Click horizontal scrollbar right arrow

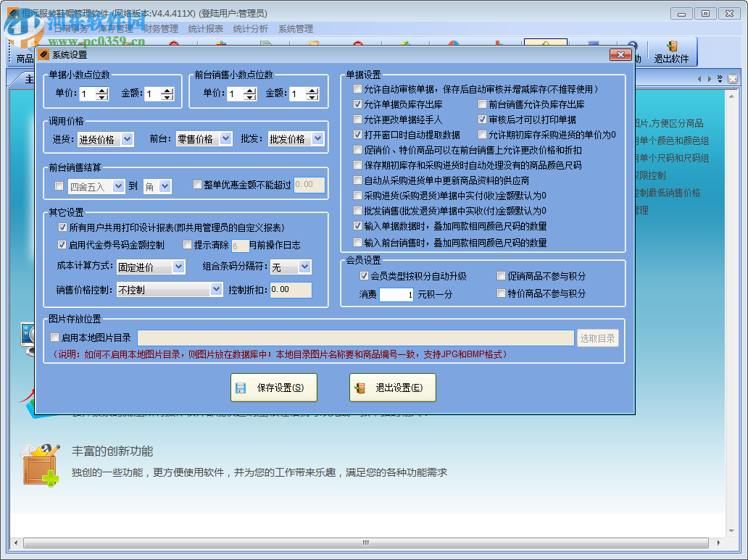click(x=718, y=543)
